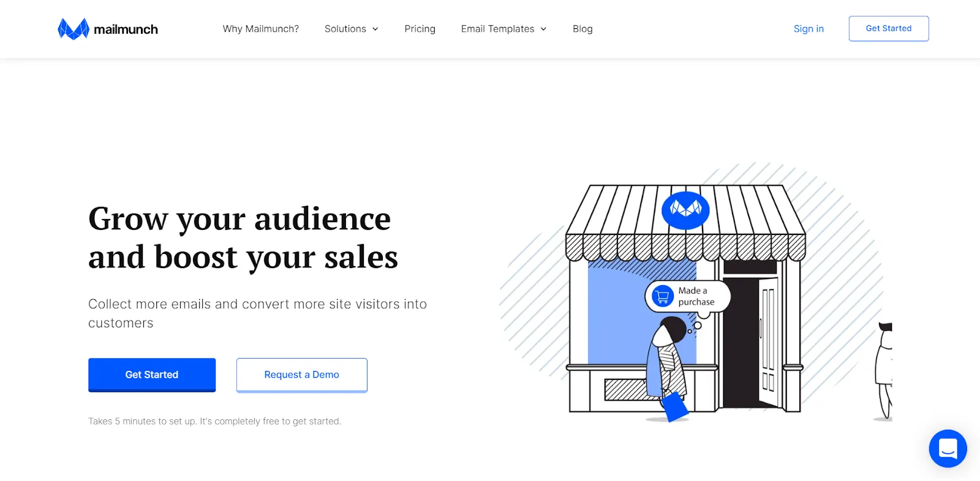This screenshot has width=980, height=481.
Task: Open the chat support bubble icon
Action: tap(948, 449)
